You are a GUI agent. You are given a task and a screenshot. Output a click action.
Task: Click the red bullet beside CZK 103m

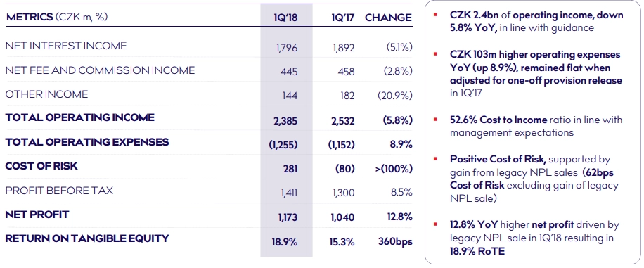(436, 55)
